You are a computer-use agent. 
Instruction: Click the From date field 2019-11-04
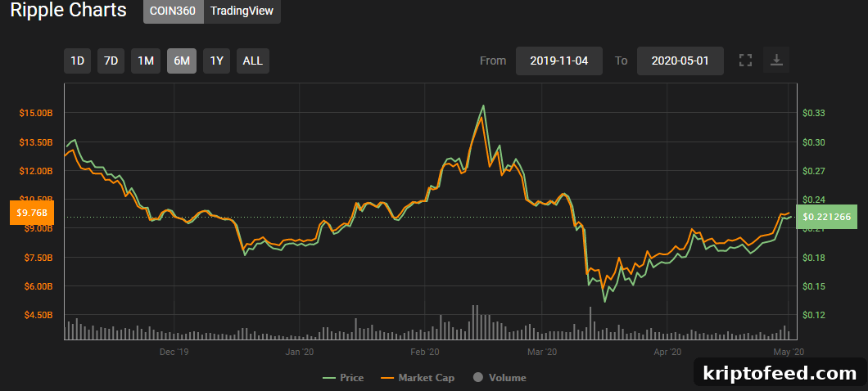tap(559, 61)
